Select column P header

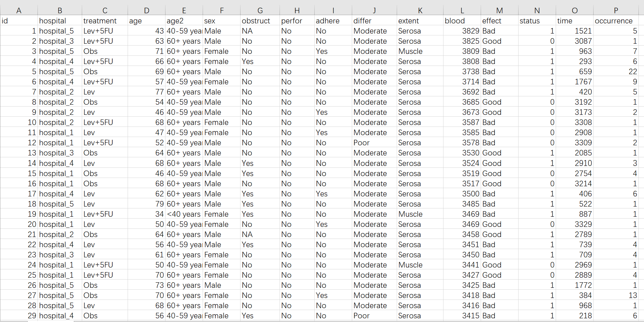(616, 10)
